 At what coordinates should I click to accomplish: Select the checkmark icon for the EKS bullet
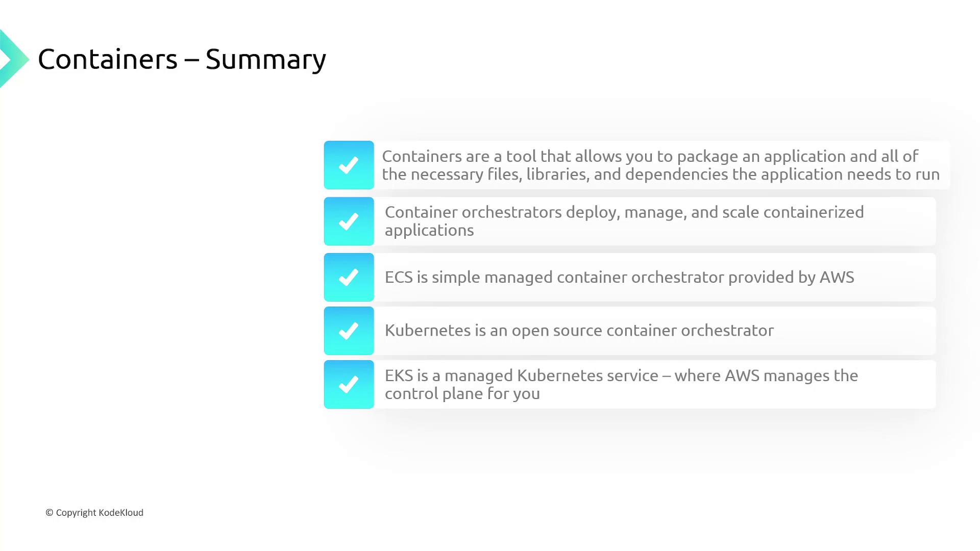pyautogui.click(x=349, y=385)
